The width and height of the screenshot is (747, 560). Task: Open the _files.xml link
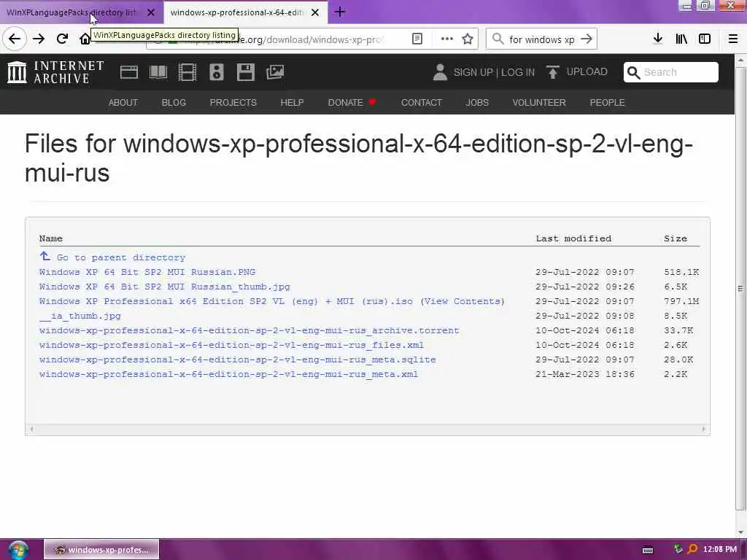231,345
